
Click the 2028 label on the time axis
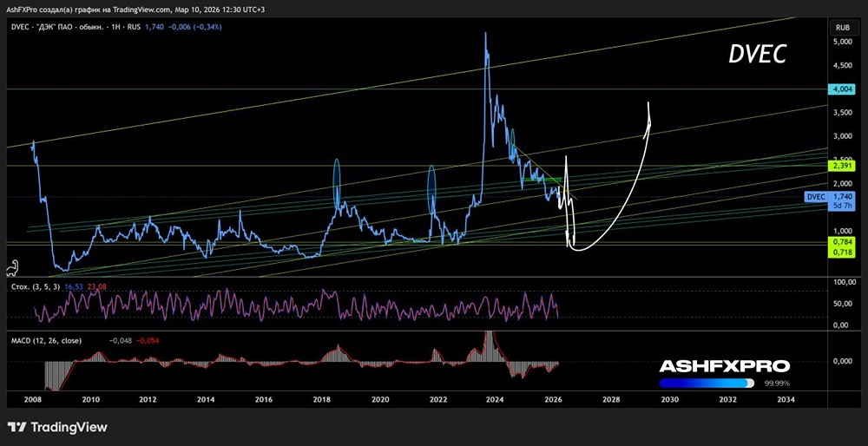tap(611, 399)
